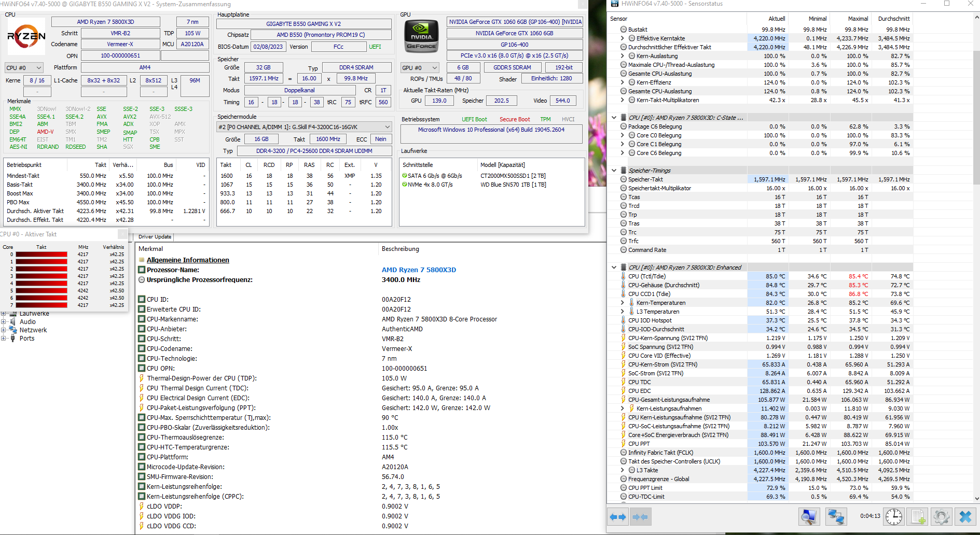The width and height of the screenshot is (980, 535).
Task: Expand the Effektive Kerntakte sensor group
Action: coord(623,38)
